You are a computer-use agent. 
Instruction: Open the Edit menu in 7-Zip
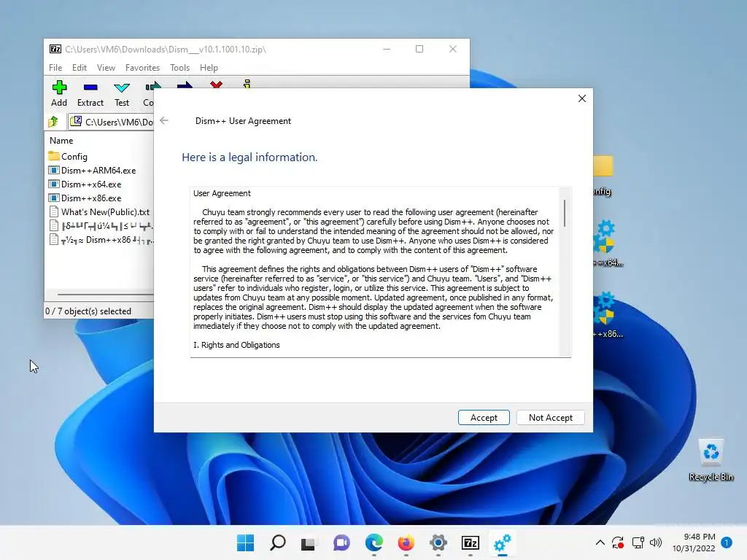[79, 68]
